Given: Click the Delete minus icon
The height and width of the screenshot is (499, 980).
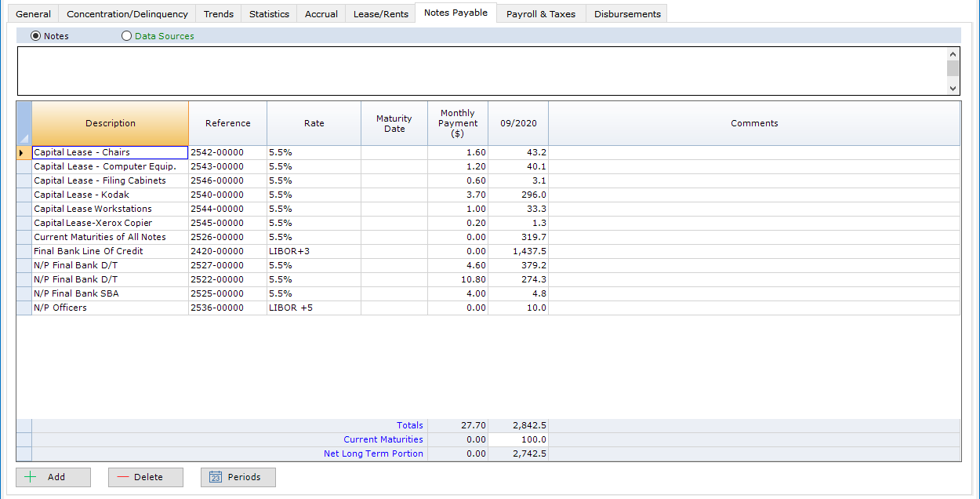Looking at the screenshot, I should [x=123, y=477].
